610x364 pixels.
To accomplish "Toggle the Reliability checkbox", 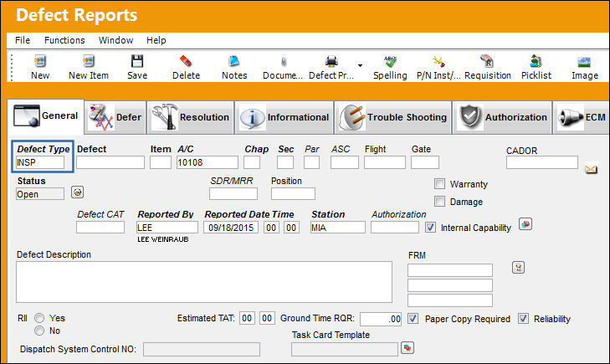I will (524, 319).
